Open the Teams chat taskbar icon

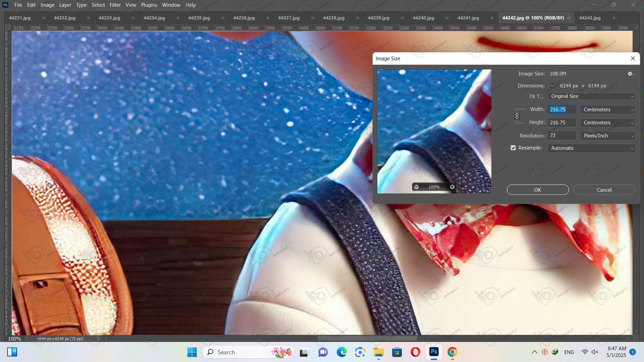pyautogui.click(x=323, y=352)
